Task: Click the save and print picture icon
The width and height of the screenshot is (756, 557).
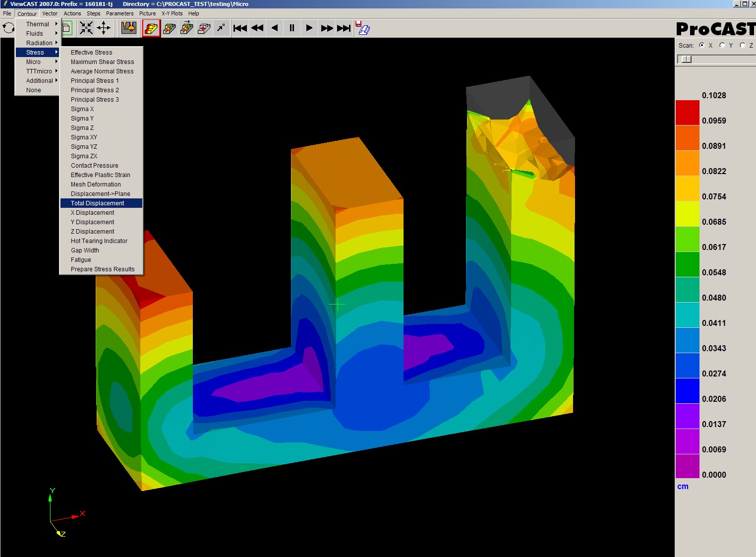Action: click(363, 28)
